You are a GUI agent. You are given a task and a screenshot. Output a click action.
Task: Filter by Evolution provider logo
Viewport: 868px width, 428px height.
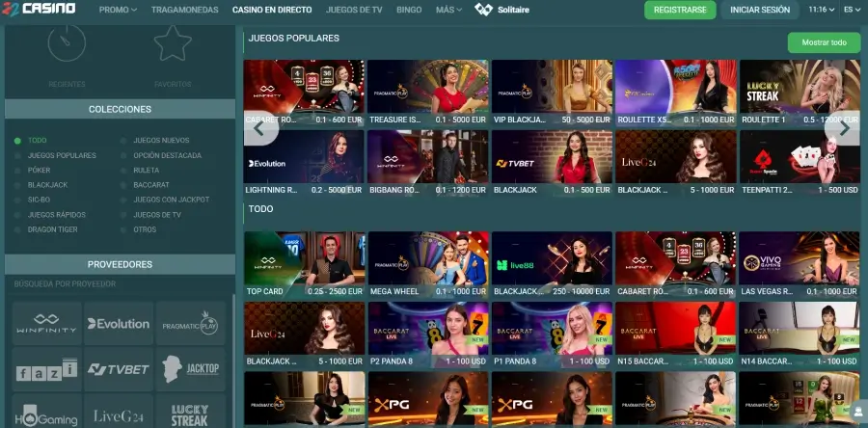(x=119, y=324)
